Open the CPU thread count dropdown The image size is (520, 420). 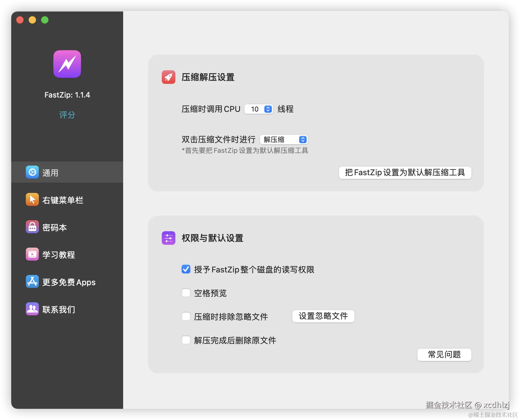259,109
